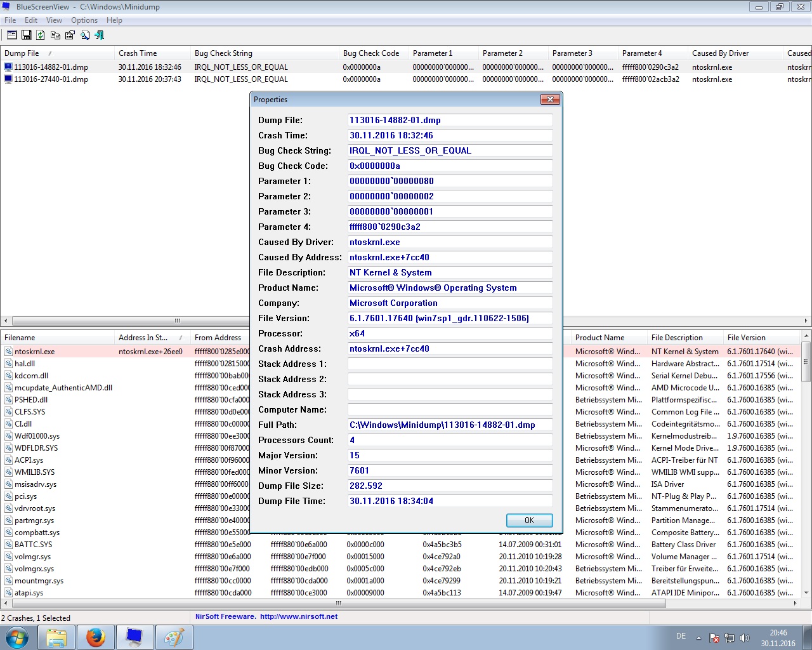Open the Options menu

(x=84, y=20)
